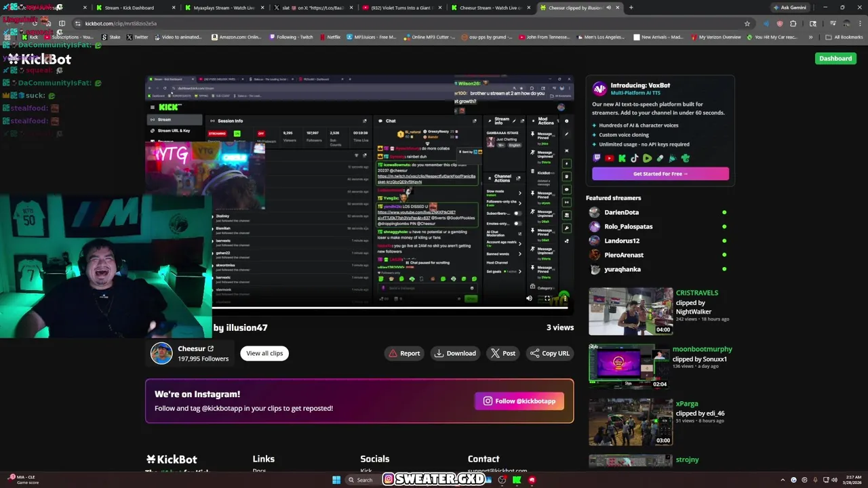Image resolution: width=868 pixels, height=488 pixels.
Task: Click Ask Gemini in browser toolbar
Action: [790, 7]
